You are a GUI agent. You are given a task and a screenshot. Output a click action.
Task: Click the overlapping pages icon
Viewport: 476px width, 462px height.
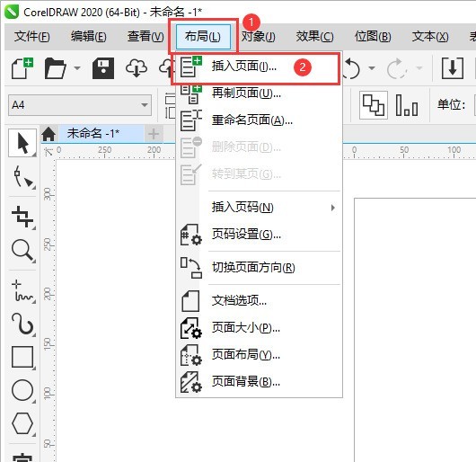(374, 105)
